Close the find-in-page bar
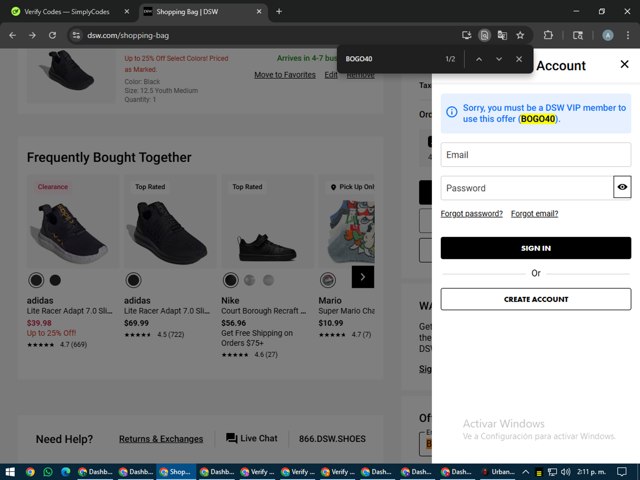This screenshot has width=640, height=480. 519,59
